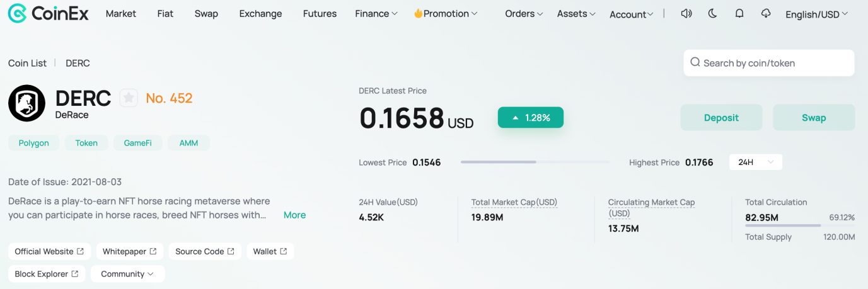Click the Deposit button
This screenshot has height=289, width=868.
[x=721, y=118]
